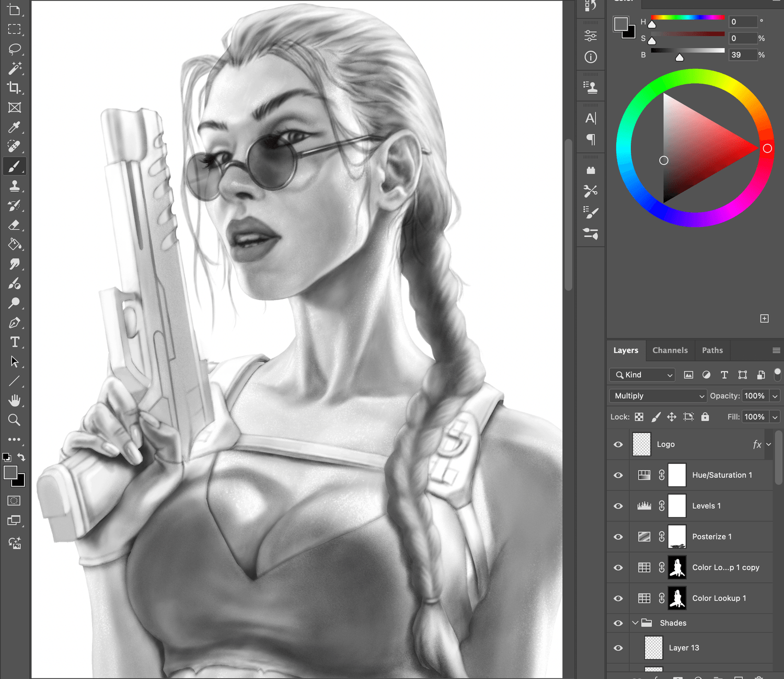Image resolution: width=784 pixels, height=679 pixels.
Task: Select the Horizontal Type tool
Action: (14, 342)
